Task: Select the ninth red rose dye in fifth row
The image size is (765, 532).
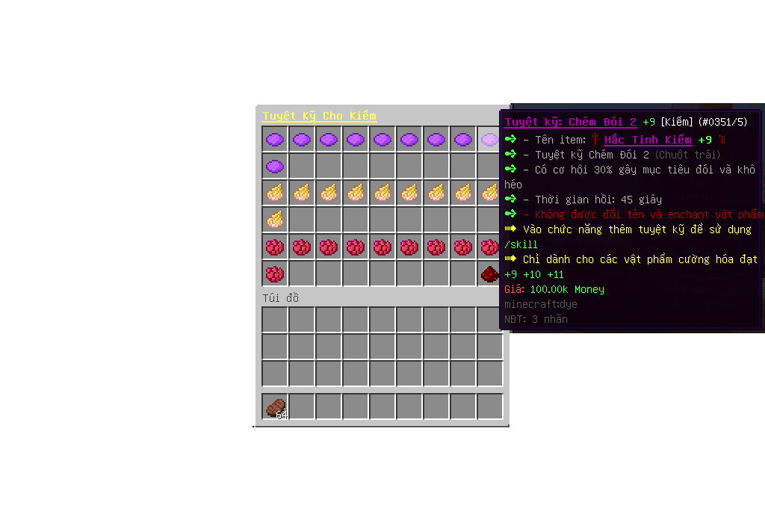Action: 489,247
